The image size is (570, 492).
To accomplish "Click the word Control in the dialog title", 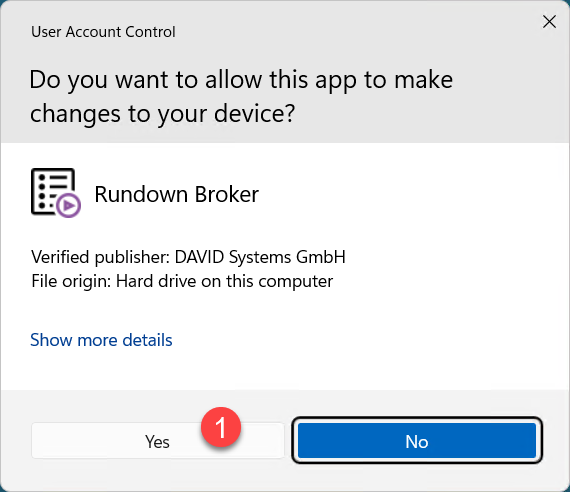I will pyautogui.click(x=150, y=32).
